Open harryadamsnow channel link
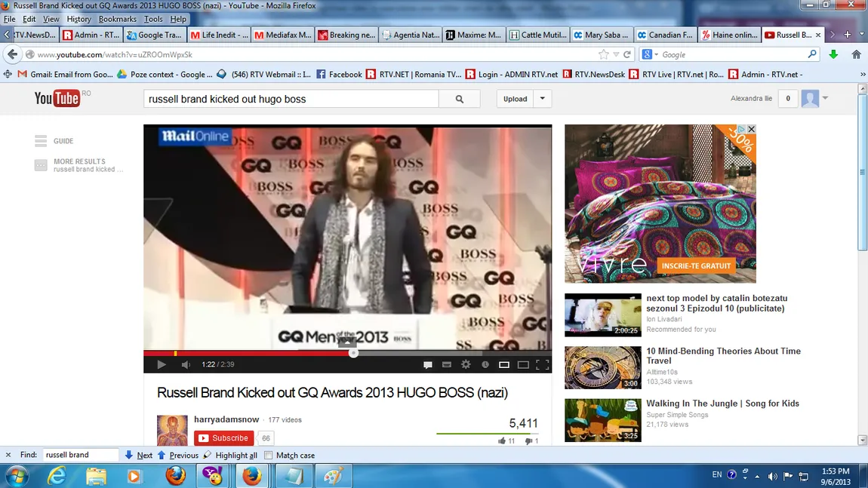The height and width of the screenshot is (488, 868). click(x=226, y=419)
